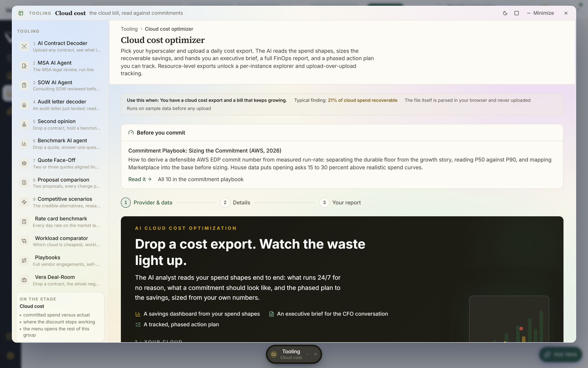Image resolution: width=588 pixels, height=368 pixels.
Task: Click the executive brief document icon
Action: coord(271,314)
